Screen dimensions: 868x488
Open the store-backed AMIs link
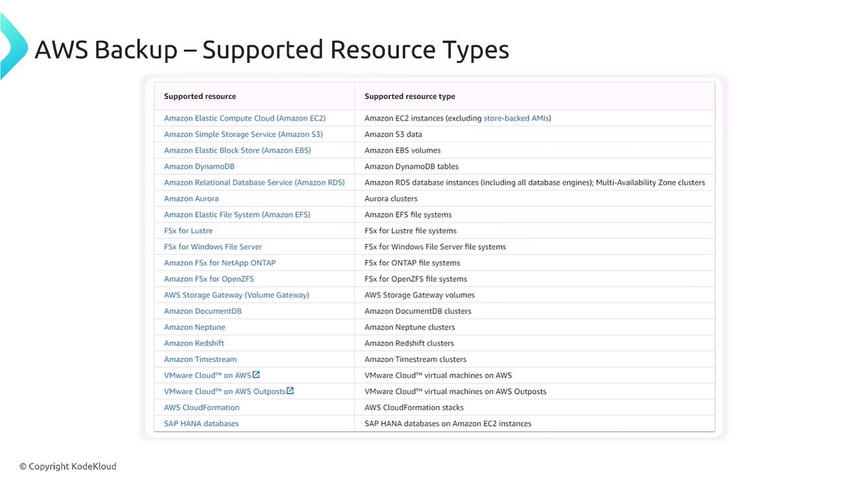(x=515, y=118)
